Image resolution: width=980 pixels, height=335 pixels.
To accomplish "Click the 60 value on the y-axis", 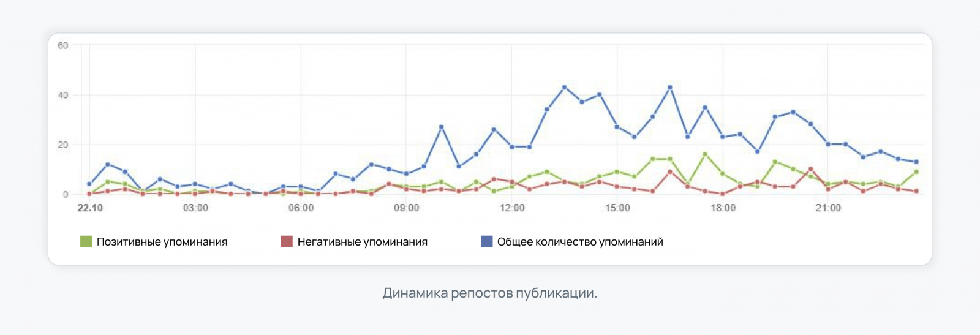I will 62,45.
